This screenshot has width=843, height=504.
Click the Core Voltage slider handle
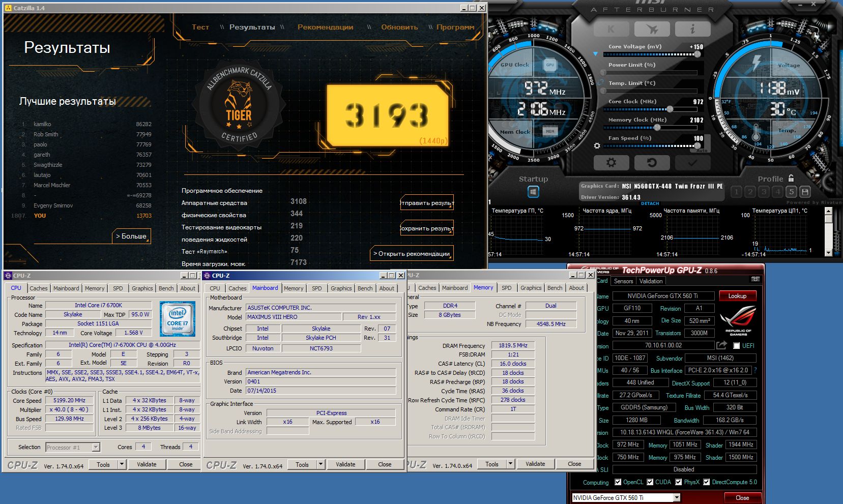(x=697, y=54)
